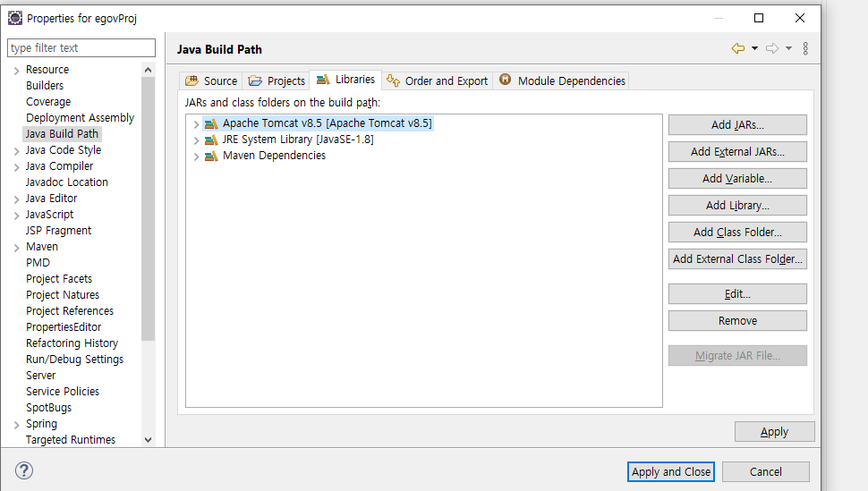Expand the Maven Dependencies entry
This screenshot has width=868, height=491.
tap(196, 157)
